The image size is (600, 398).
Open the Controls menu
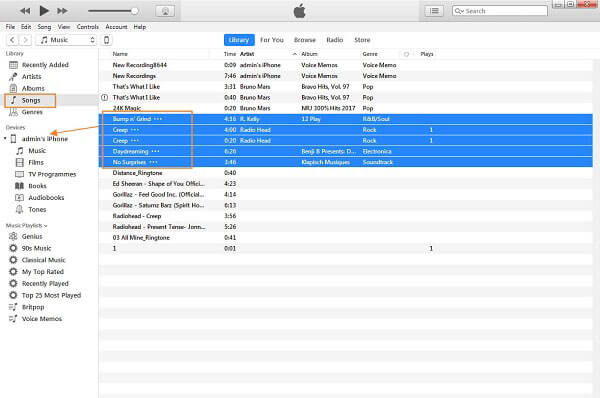(88, 27)
